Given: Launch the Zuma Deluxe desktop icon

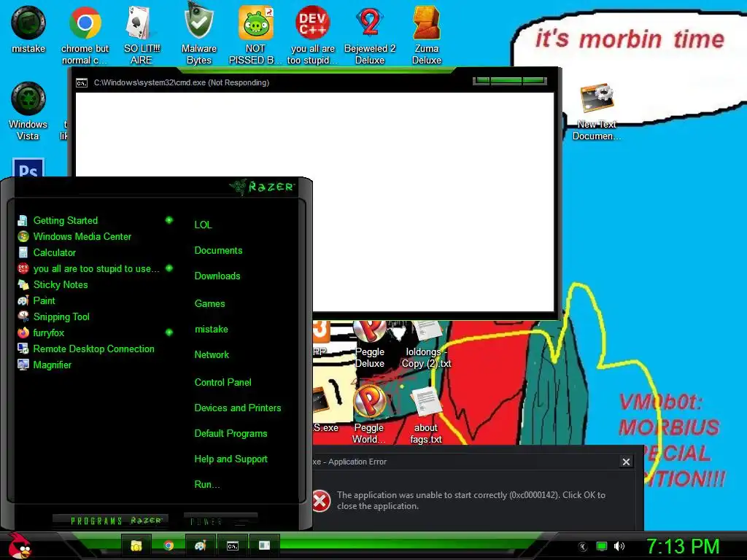Looking at the screenshot, I should click(x=426, y=36).
